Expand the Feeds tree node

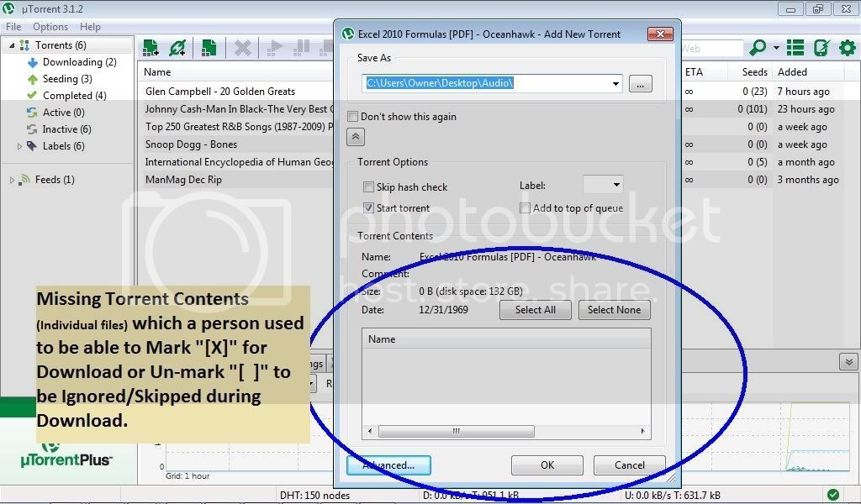coord(12,180)
